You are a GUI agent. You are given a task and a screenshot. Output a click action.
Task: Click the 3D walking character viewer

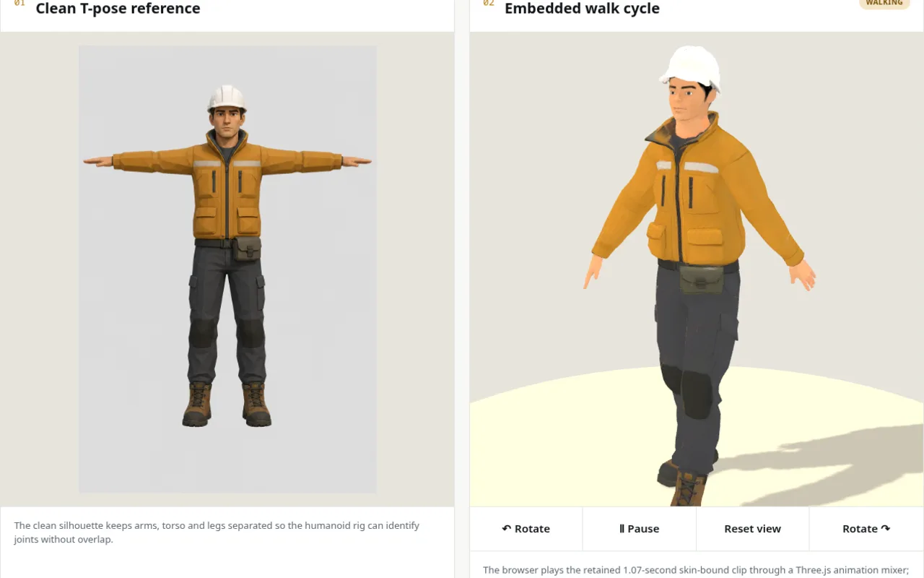tap(697, 269)
